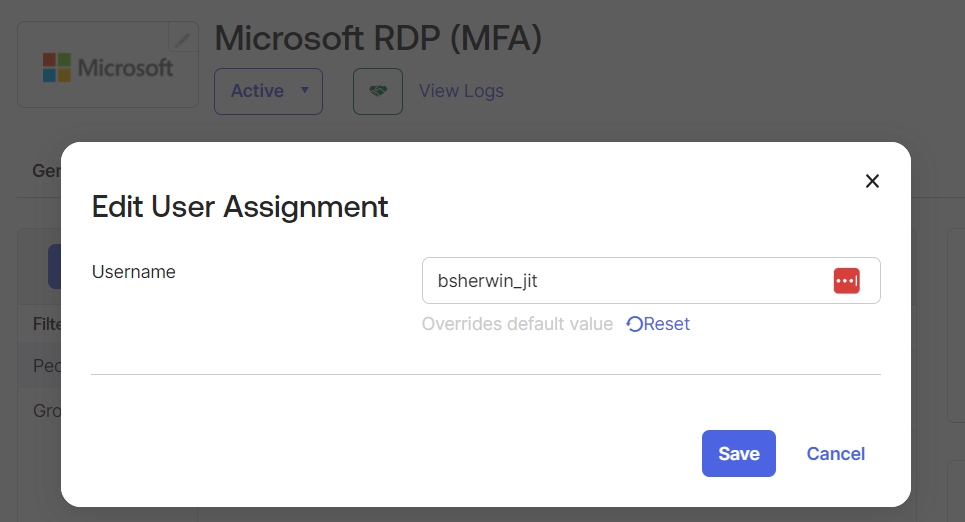The width and height of the screenshot is (965, 522).
Task: Cancel the user assignment edit
Action: (x=835, y=454)
